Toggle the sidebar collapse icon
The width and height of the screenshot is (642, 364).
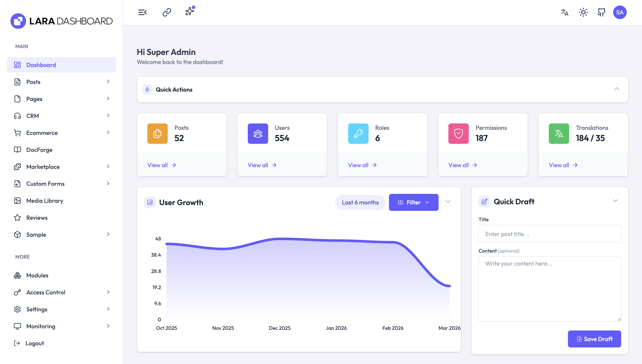pos(142,12)
